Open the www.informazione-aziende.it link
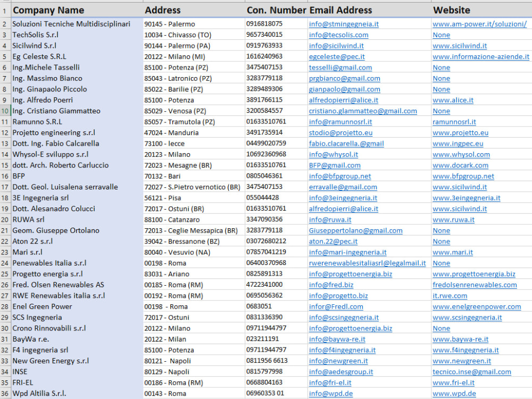 click(x=481, y=57)
